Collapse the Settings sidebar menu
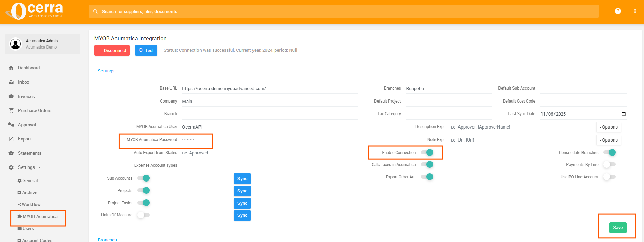The image size is (644, 242). point(29,167)
